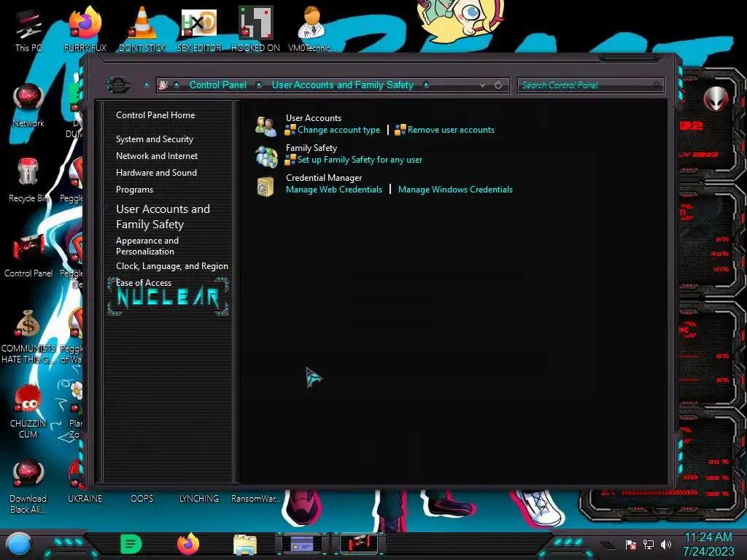Open the Credential Manager heading

tap(324, 178)
